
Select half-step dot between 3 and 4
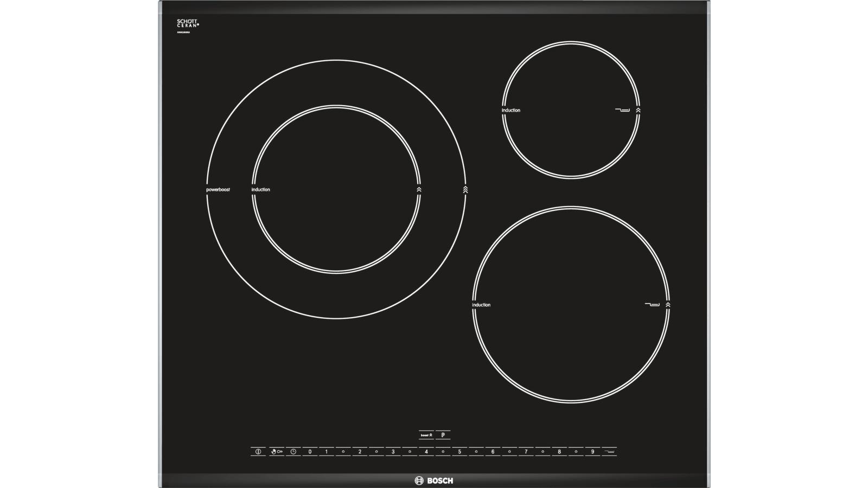(x=410, y=451)
